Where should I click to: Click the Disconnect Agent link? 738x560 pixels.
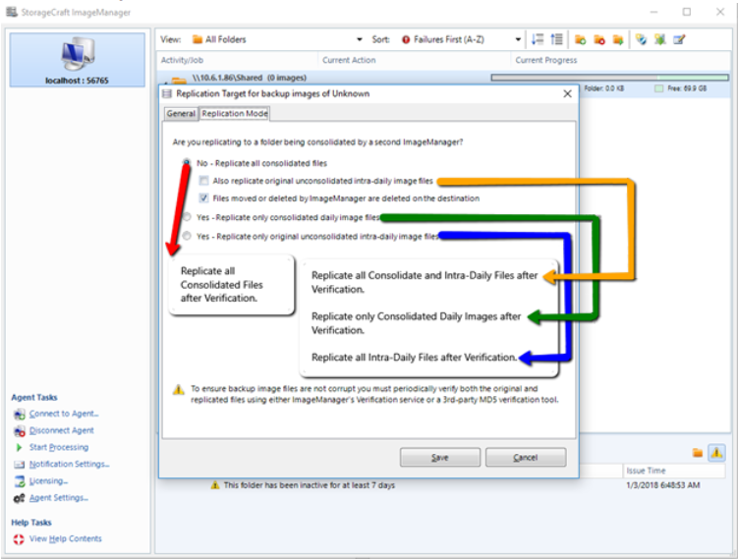(62, 430)
